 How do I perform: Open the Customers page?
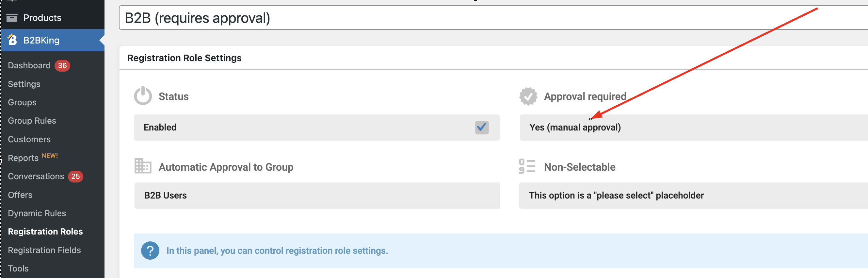coord(29,139)
